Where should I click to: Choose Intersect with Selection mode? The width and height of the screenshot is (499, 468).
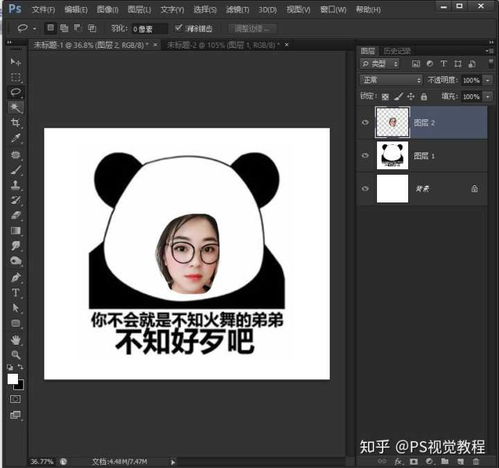[92, 28]
